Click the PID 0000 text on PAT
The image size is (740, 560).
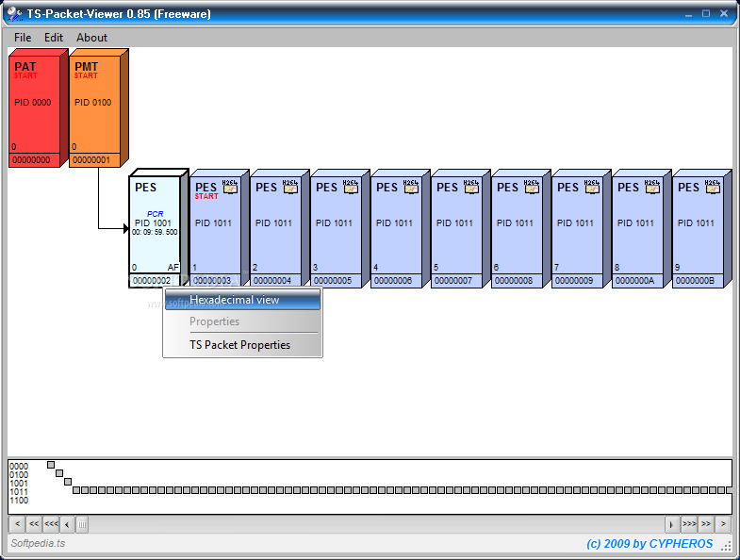(33, 103)
